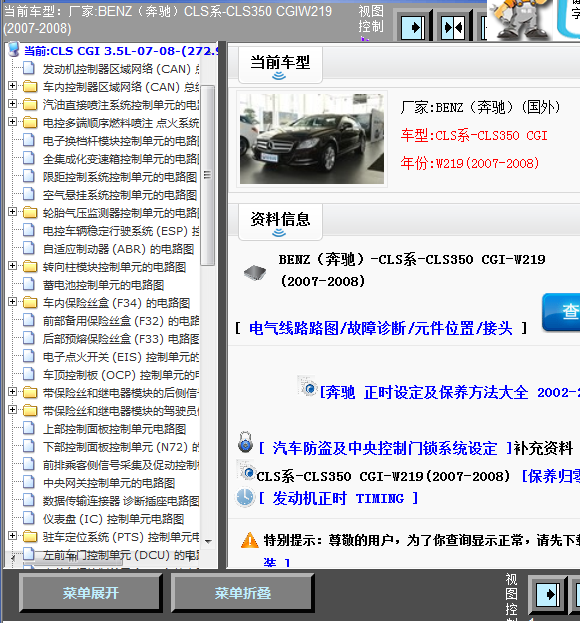Select 数据传输连接器 诊断插座电路图
The height and width of the screenshot is (623, 580).
121,501
